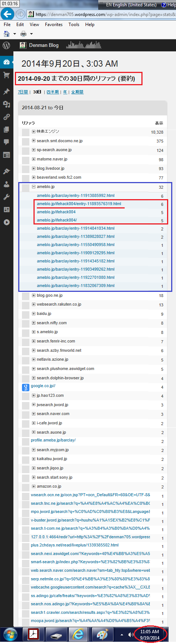This screenshot has height=644, width=176.
Task: Open the Paint app in taskbar
Action: (x=102, y=634)
